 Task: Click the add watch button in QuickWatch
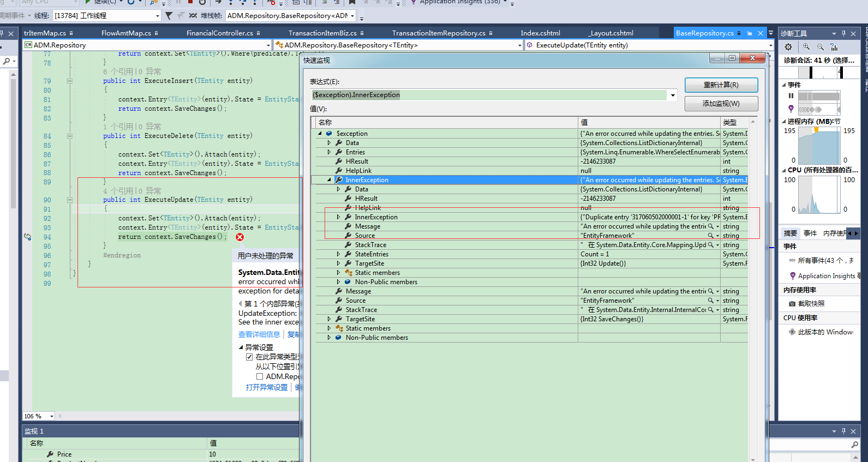(x=721, y=104)
